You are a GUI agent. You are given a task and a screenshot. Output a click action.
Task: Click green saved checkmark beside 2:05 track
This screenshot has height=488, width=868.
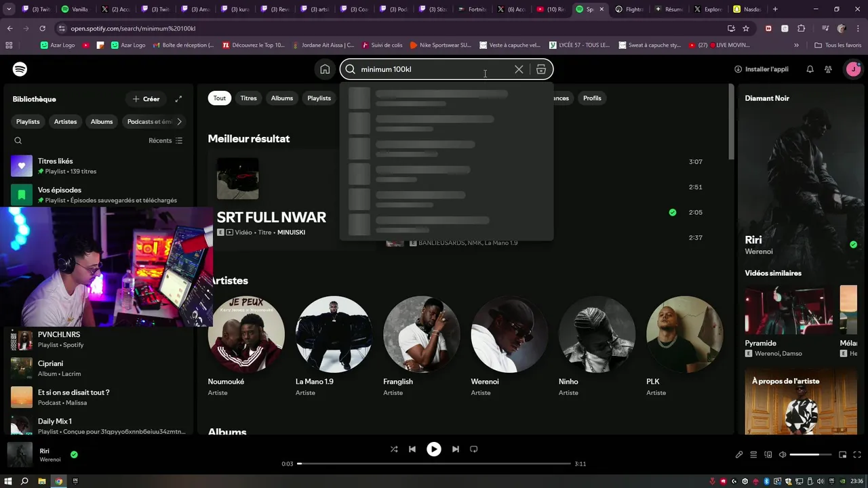coord(673,212)
